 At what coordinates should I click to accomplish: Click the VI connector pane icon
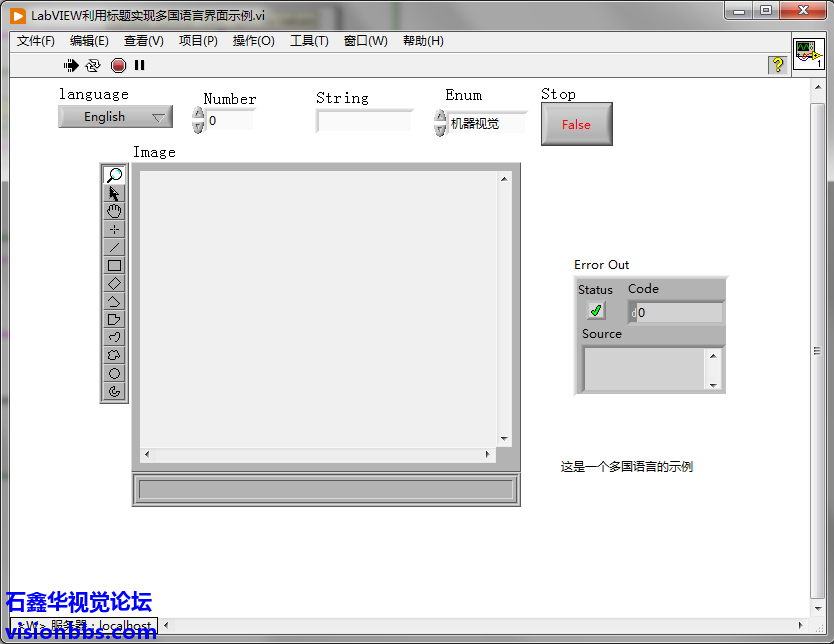808,54
